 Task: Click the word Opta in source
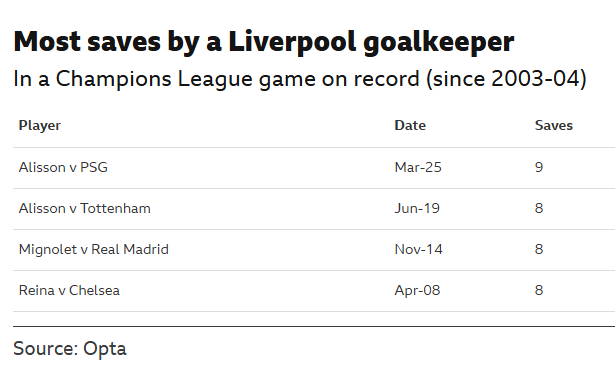(105, 349)
